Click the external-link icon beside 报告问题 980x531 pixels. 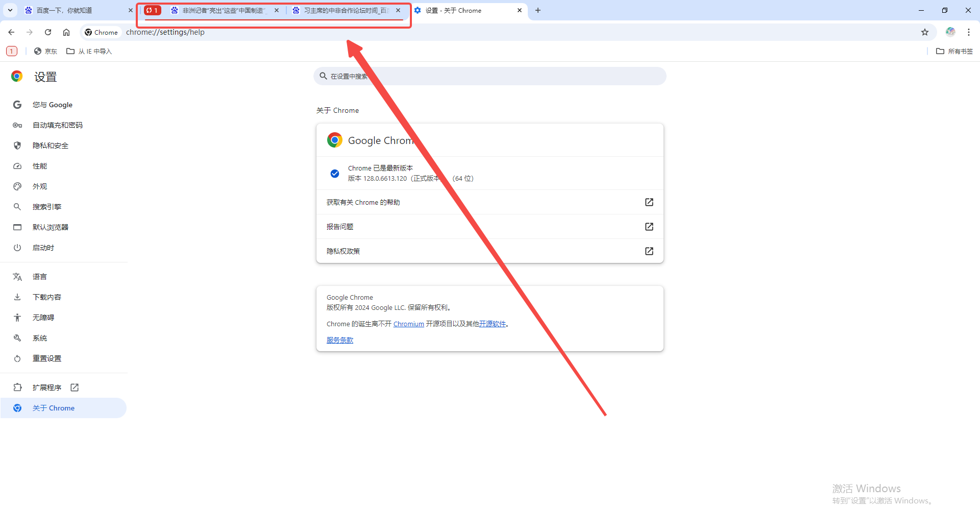(x=649, y=227)
